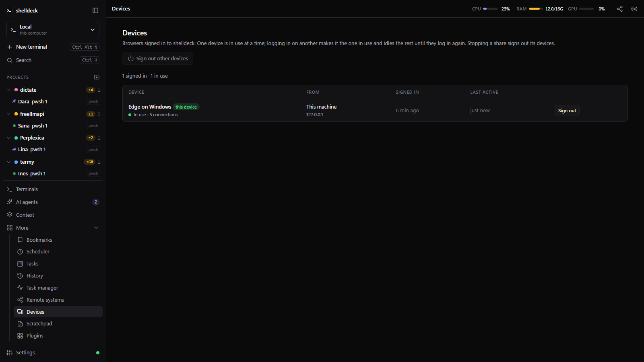Open the share icon in top bar
Viewport: 644px width, 362px height.
tap(620, 9)
